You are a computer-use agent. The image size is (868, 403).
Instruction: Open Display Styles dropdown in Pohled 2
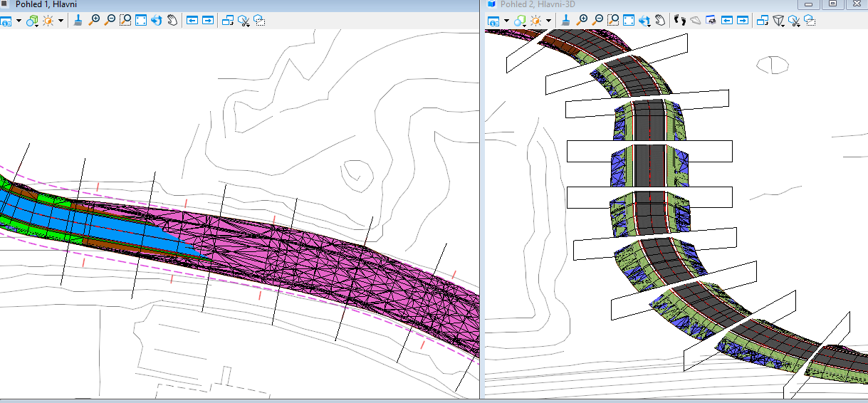coord(521,21)
